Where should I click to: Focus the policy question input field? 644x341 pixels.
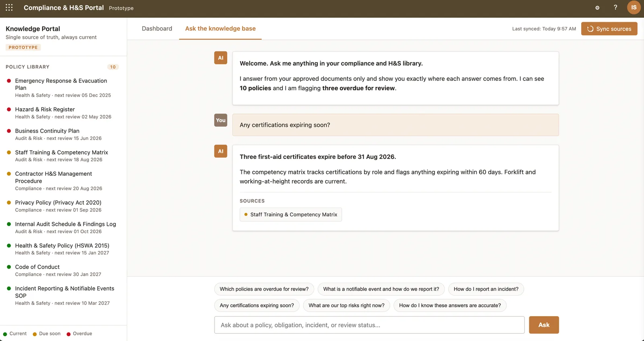(369, 325)
